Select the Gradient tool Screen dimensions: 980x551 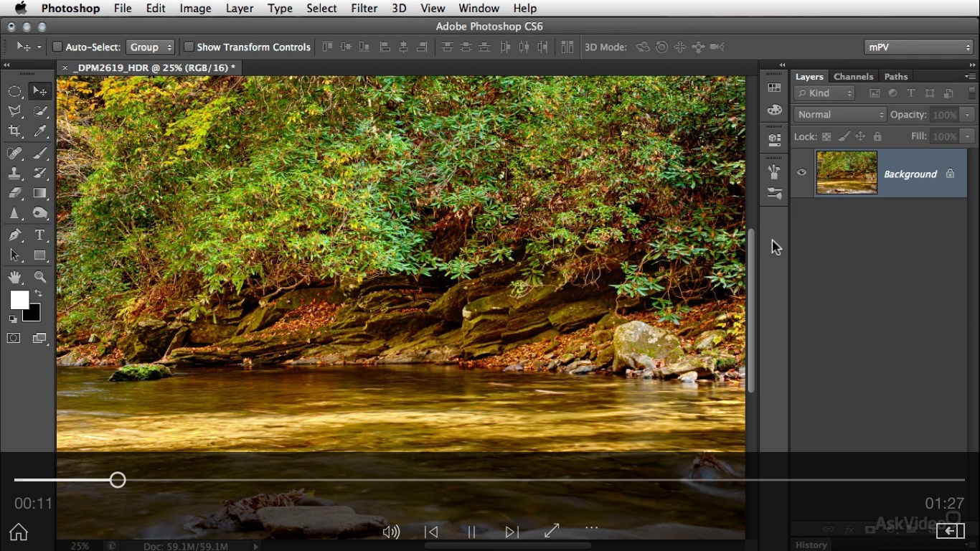(40, 193)
